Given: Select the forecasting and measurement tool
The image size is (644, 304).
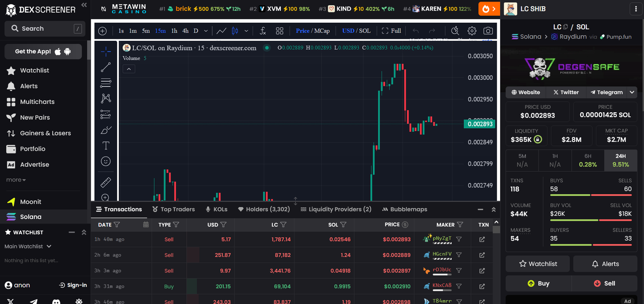Looking at the screenshot, I should (x=106, y=114).
